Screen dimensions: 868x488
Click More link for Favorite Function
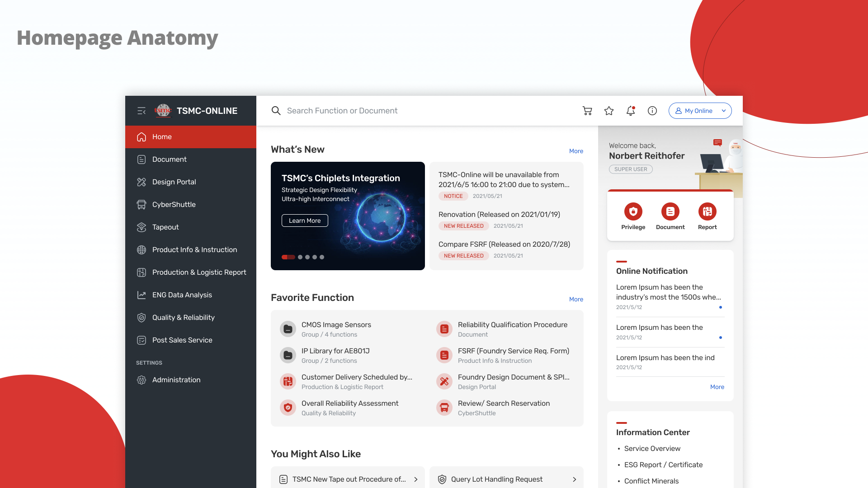tap(576, 299)
